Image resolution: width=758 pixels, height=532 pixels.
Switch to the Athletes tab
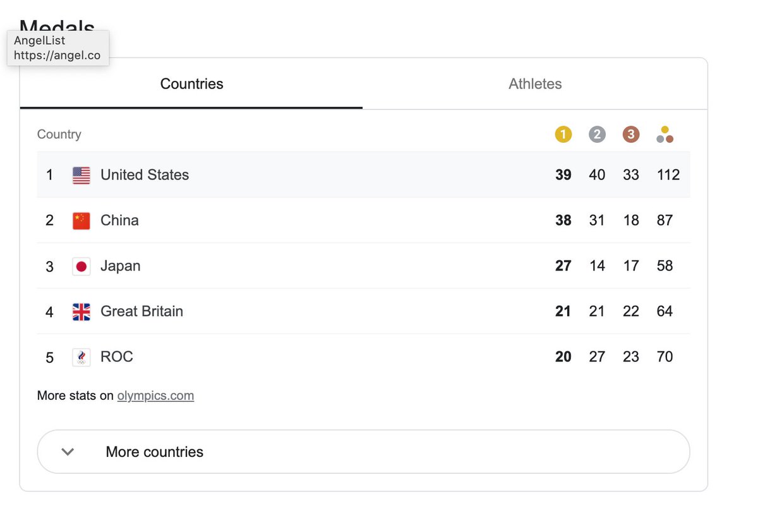(x=535, y=84)
